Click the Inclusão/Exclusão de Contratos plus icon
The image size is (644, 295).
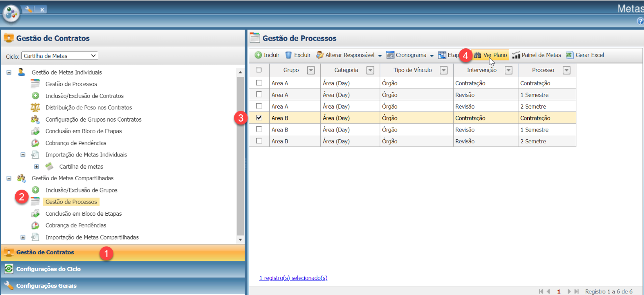click(35, 96)
